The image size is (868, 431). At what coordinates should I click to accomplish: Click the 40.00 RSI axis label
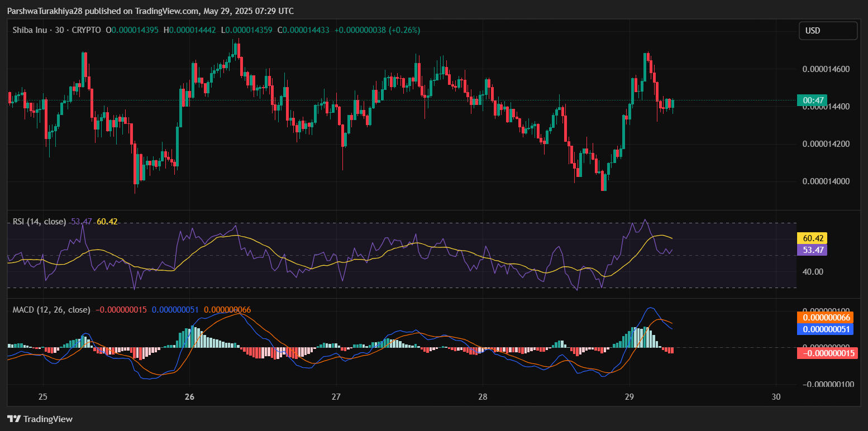coord(813,272)
